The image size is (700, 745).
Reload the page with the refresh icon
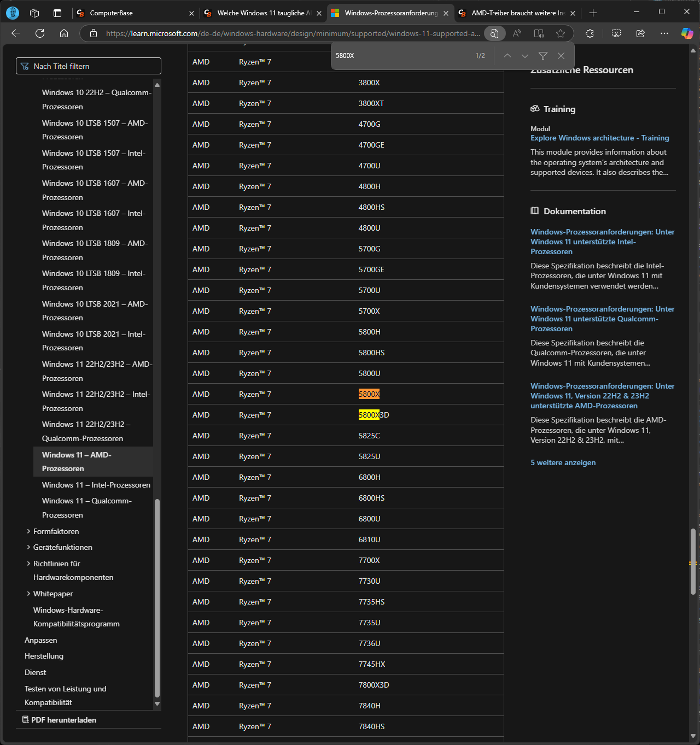(40, 33)
